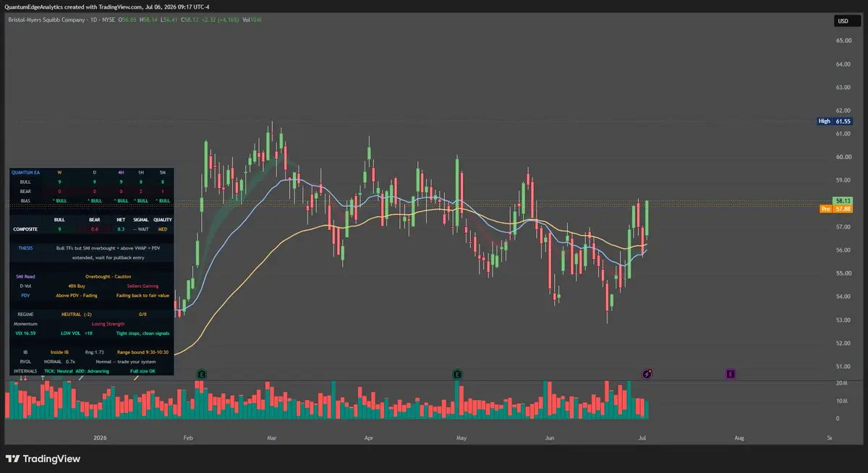Screen dimensions: 868x473
Task: Click the 'Sellers Gaining' text
Action: pos(142,286)
